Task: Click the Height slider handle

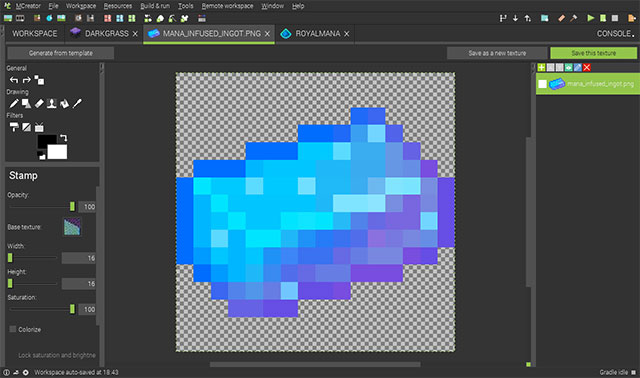Action: click(x=10, y=283)
